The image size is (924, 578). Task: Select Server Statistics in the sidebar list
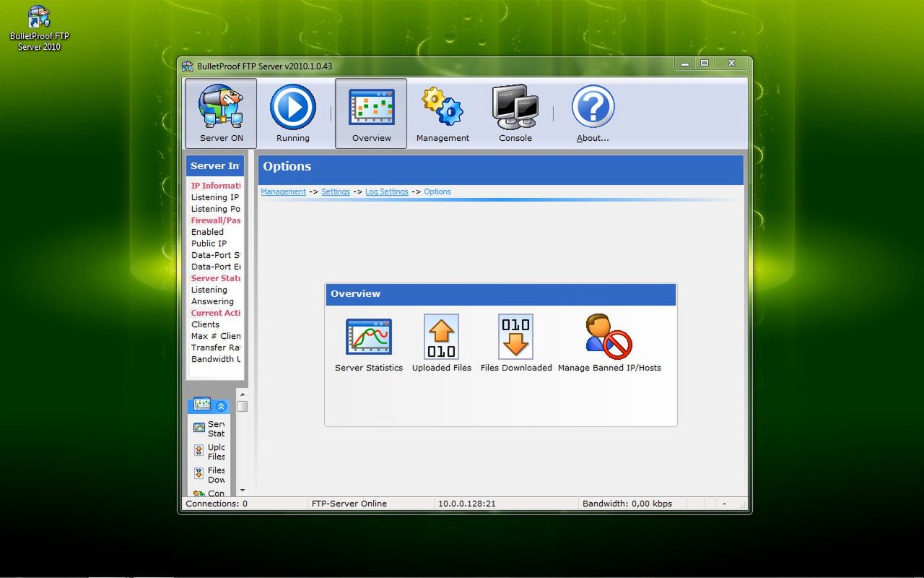[x=209, y=428]
